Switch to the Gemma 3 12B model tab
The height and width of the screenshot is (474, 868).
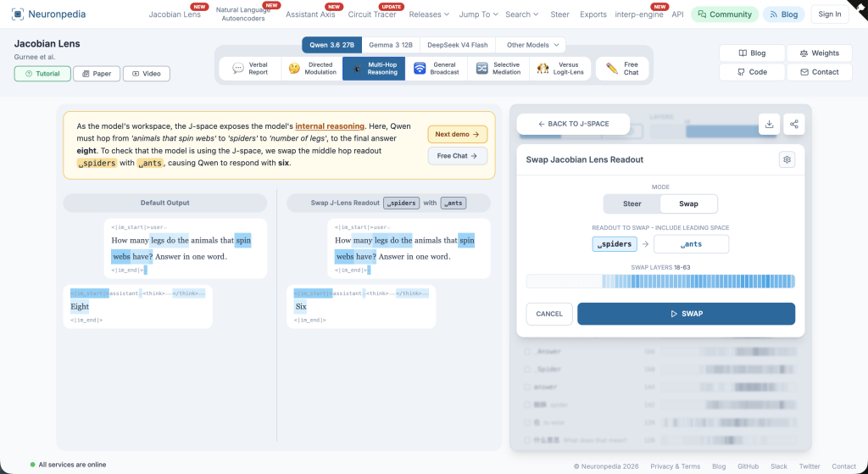pos(390,45)
